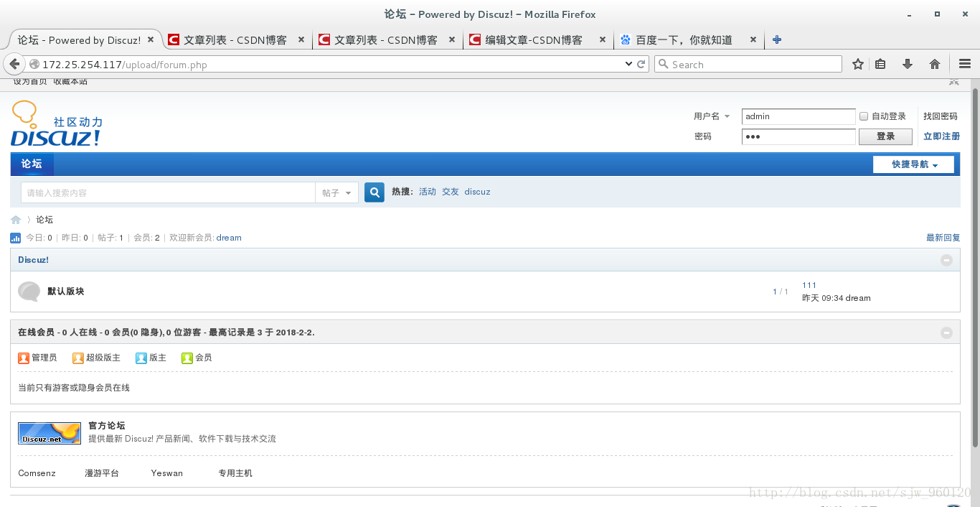Click the last poster dream beside 昨天 09:34
This screenshot has height=507, width=980.
click(x=858, y=297)
